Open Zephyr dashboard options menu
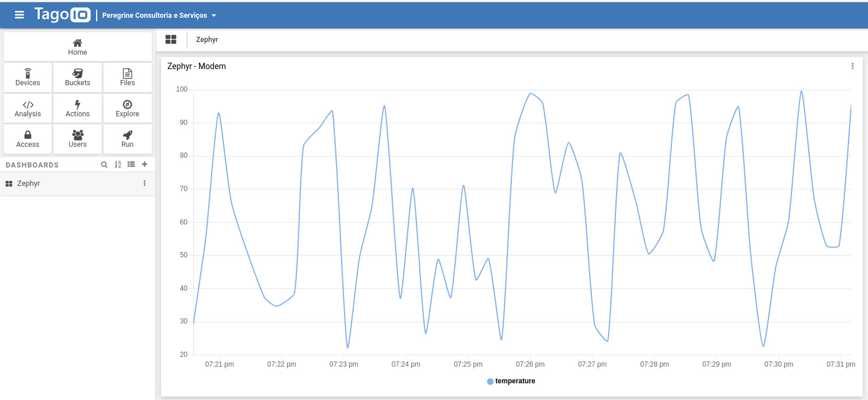The width and height of the screenshot is (868, 400). (144, 184)
